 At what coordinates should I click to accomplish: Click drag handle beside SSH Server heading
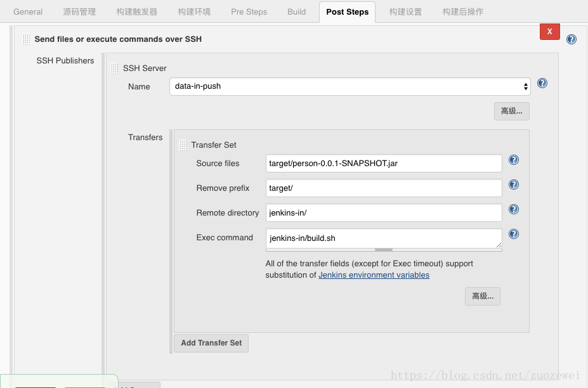(x=115, y=68)
